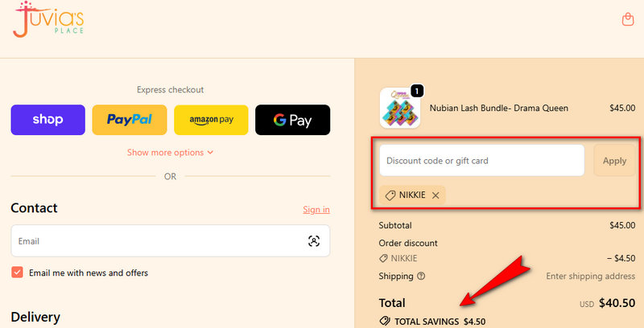Viewport: 644px width, 328px height.
Task: Click the contact picker icon in Email field
Action: [x=313, y=241]
